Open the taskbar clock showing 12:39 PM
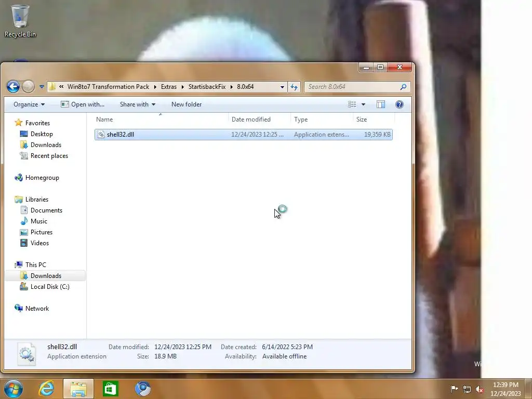The height and width of the screenshot is (399, 532). [505, 389]
